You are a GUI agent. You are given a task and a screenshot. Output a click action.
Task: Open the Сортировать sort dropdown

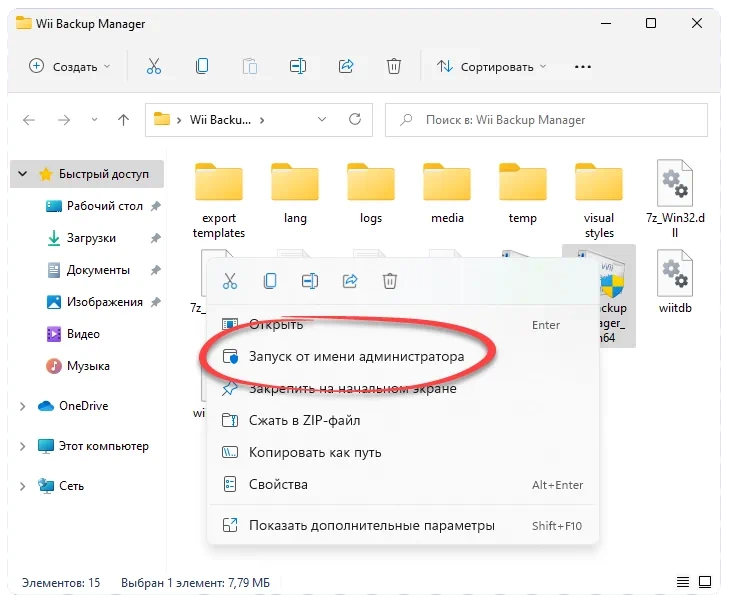491,66
